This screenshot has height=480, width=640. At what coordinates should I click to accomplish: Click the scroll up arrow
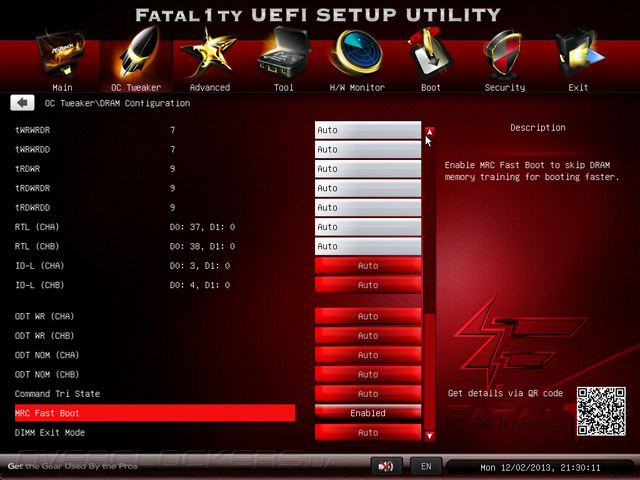(x=429, y=132)
